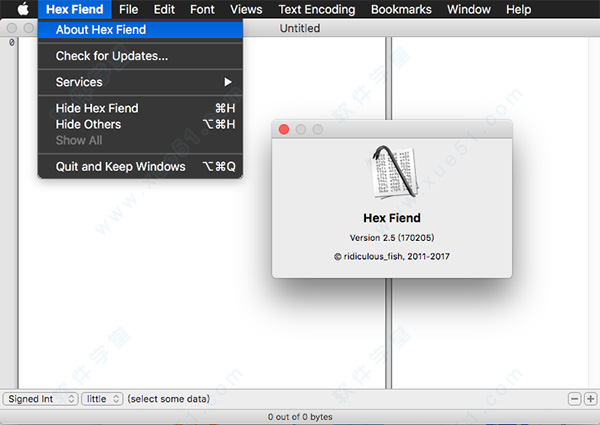Choose Check for Updates...
The height and width of the screenshot is (425, 600).
point(140,56)
